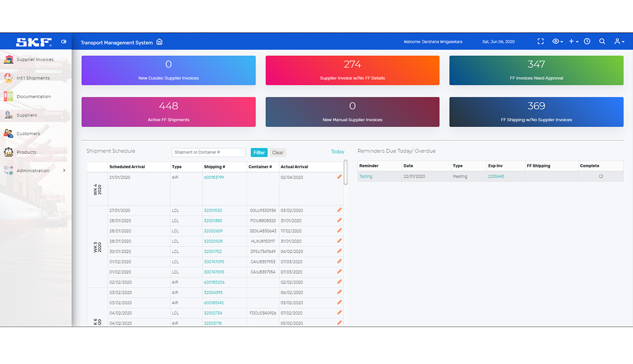Open the plus add-new dropdown in header

point(573,42)
